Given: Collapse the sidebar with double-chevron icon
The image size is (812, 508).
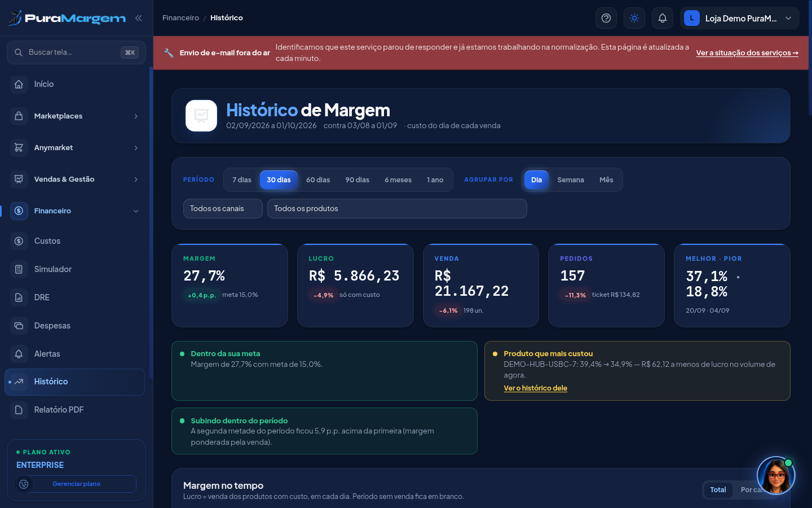Looking at the screenshot, I should click(138, 18).
